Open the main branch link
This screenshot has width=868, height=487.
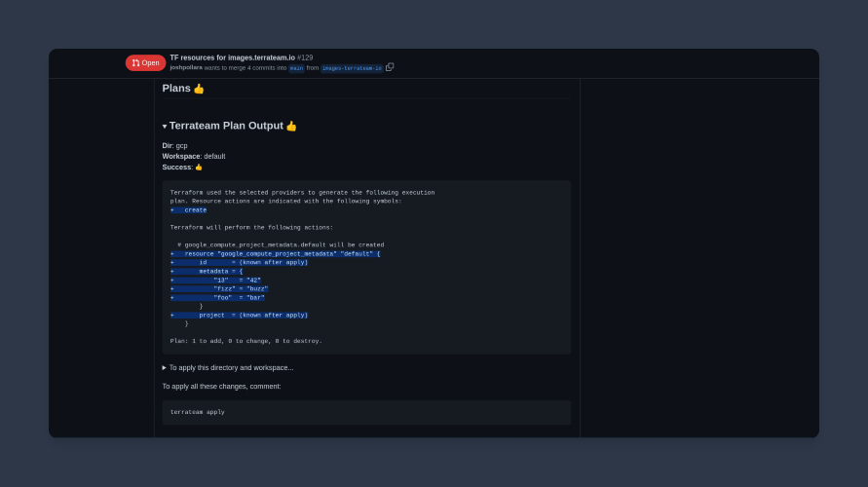click(x=296, y=68)
